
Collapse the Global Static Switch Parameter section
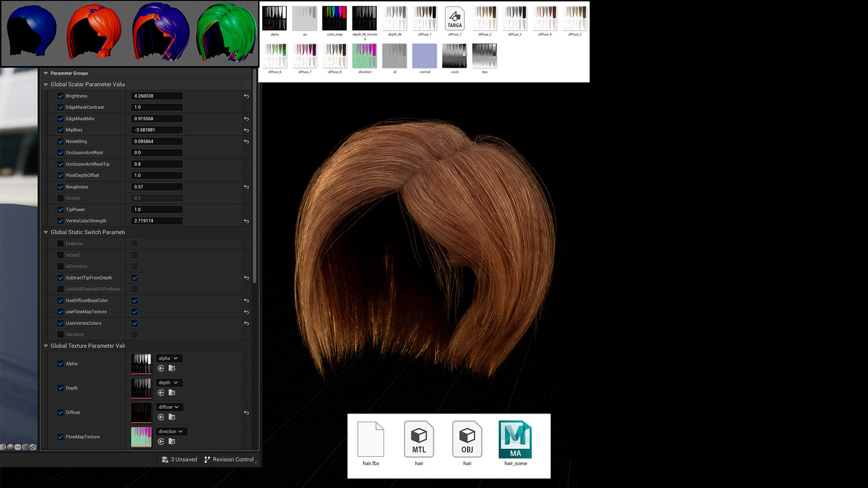(46, 232)
